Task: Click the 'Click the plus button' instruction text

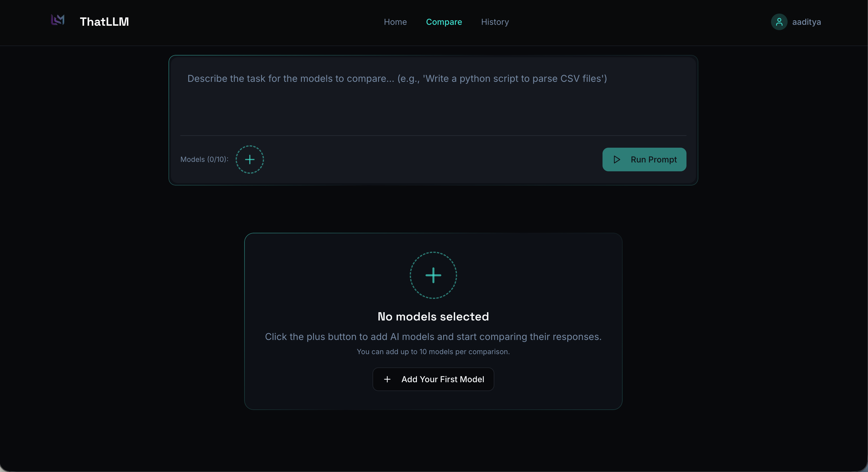Action: coord(433,337)
